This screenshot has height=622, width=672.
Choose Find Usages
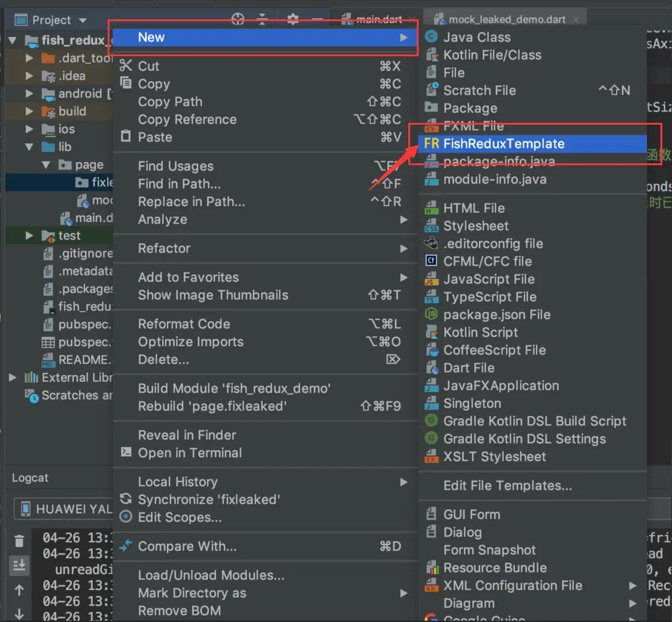click(264, 166)
